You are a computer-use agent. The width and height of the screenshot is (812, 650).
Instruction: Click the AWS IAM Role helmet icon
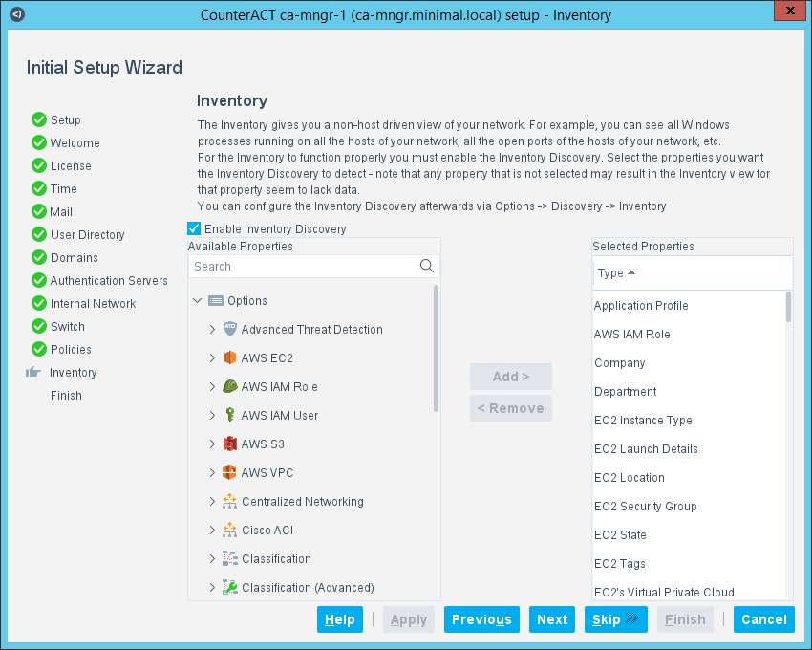coord(230,386)
